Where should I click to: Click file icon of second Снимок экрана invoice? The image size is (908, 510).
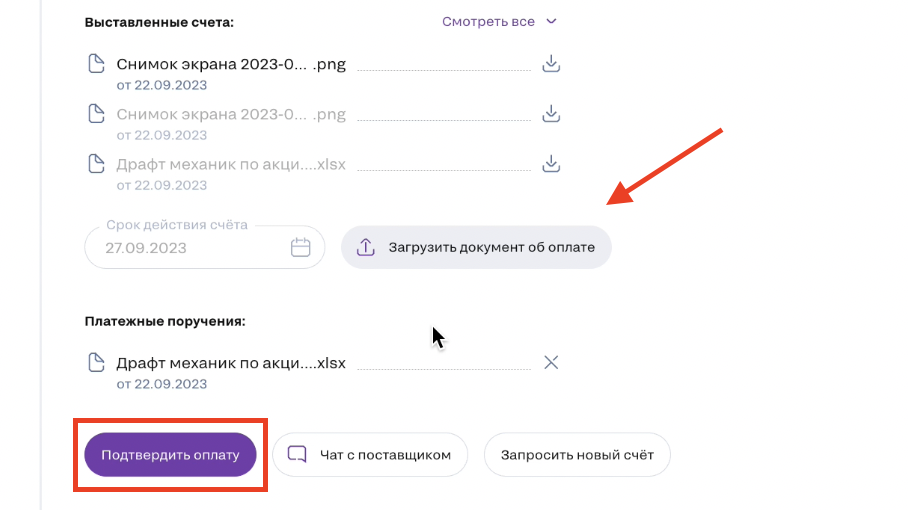coord(96,113)
